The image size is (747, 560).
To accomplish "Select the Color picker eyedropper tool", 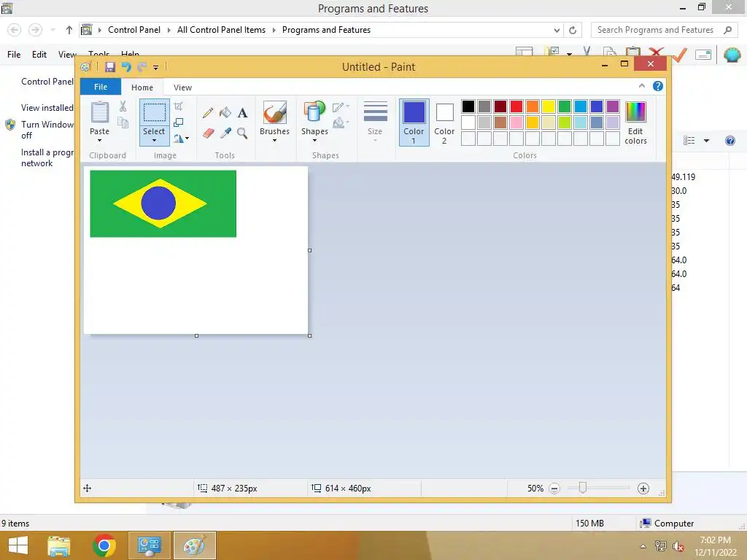I will [225, 133].
